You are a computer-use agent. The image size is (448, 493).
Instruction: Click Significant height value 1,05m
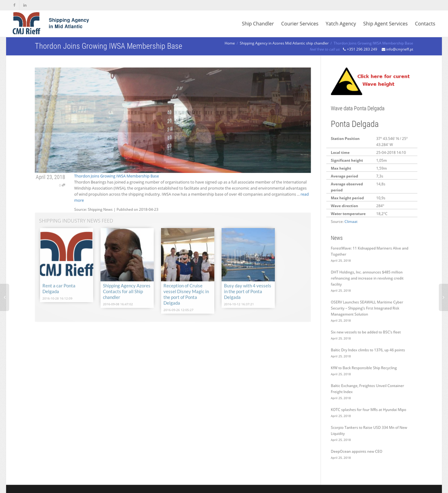point(382,160)
